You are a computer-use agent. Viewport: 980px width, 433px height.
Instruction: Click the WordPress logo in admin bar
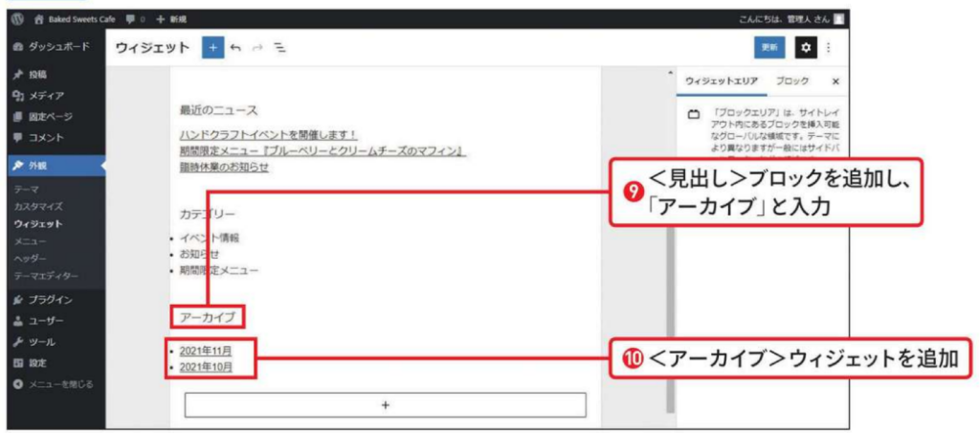pyautogui.click(x=17, y=18)
